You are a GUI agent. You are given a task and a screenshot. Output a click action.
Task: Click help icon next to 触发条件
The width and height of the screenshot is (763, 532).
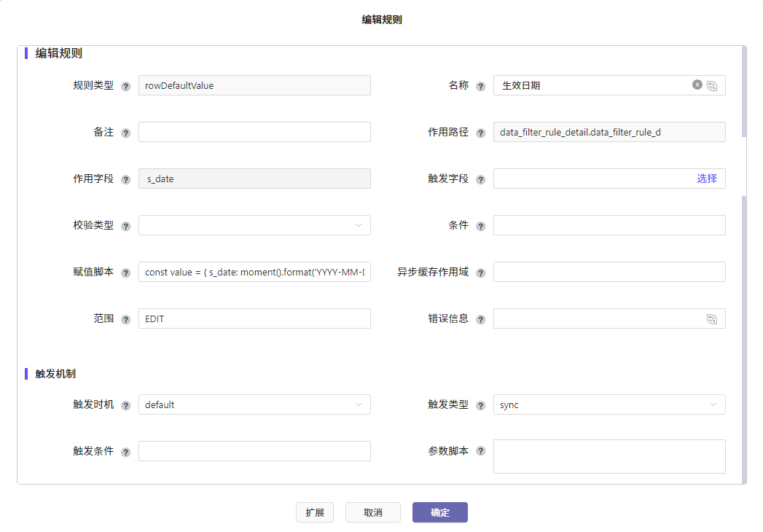pos(125,452)
